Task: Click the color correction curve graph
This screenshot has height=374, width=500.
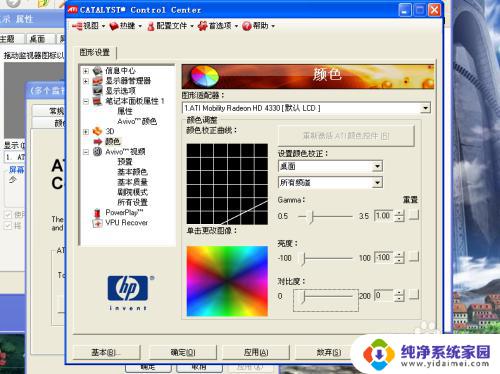Action: point(227,184)
